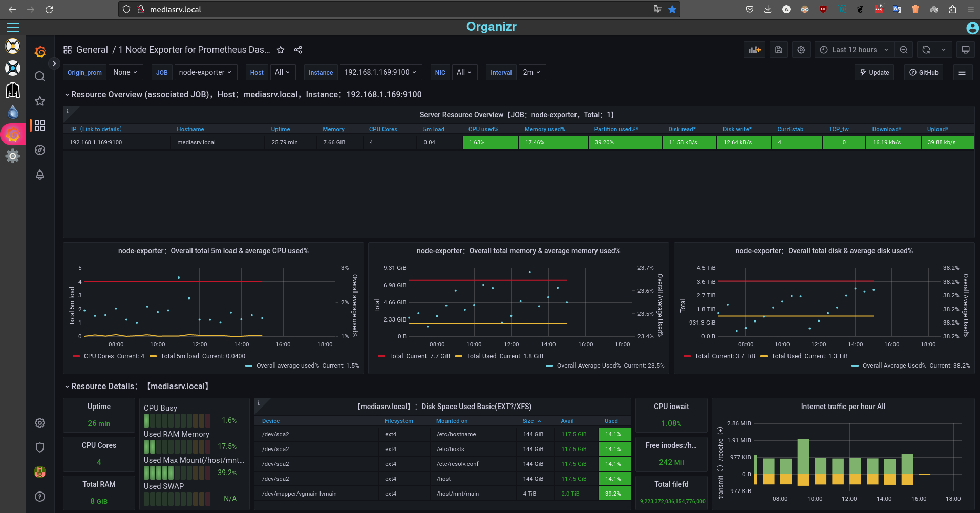This screenshot has width=980, height=513.
Task: Open dashboard settings gear icon
Action: click(801, 50)
